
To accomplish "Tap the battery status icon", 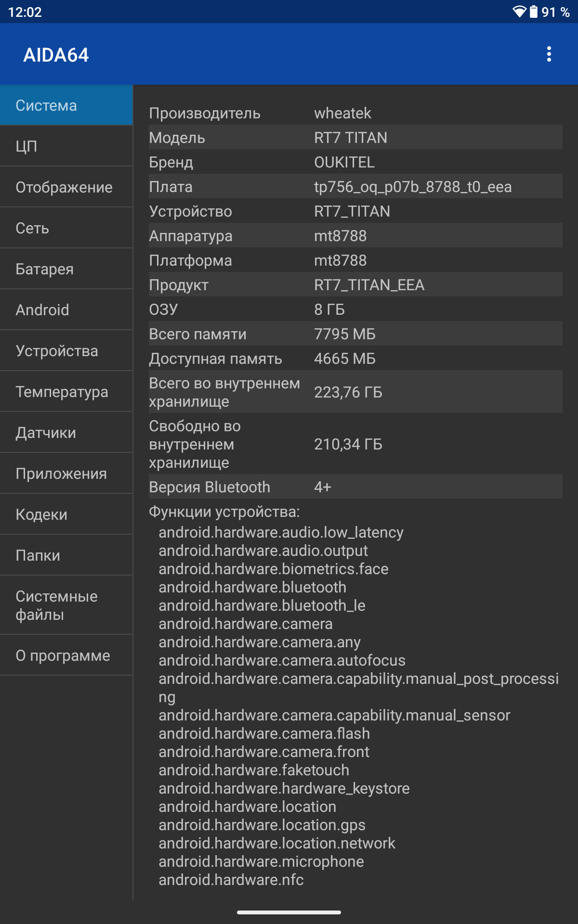I will (534, 12).
